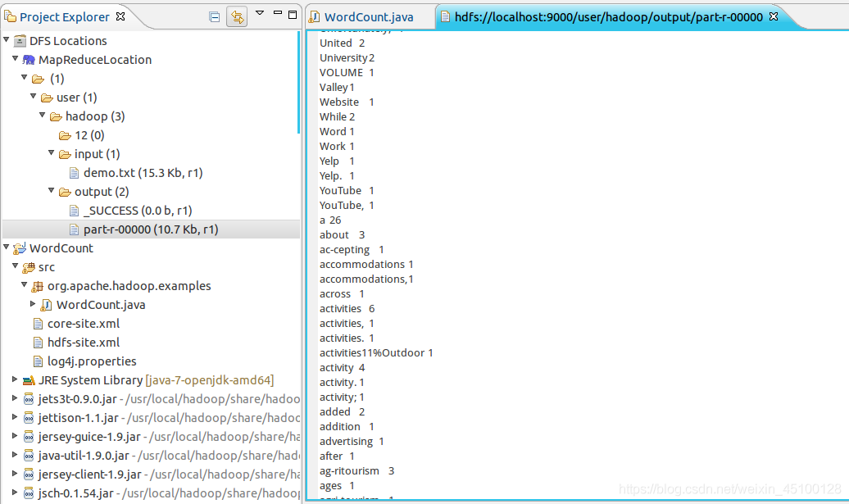This screenshot has height=504, width=849.
Task: Close the Project Explorer view tab
Action: (120, 16)
